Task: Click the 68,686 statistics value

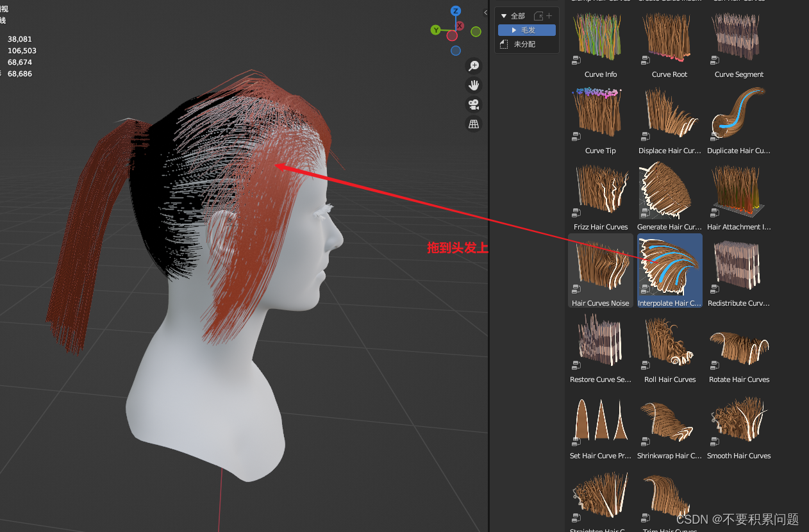Action: [20, 74]
